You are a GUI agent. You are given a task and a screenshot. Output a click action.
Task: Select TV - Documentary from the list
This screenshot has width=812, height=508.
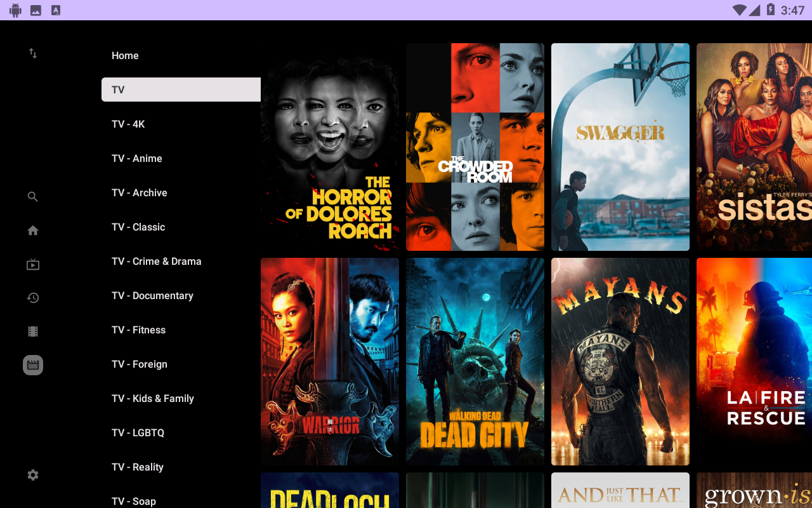pos(152,296)
